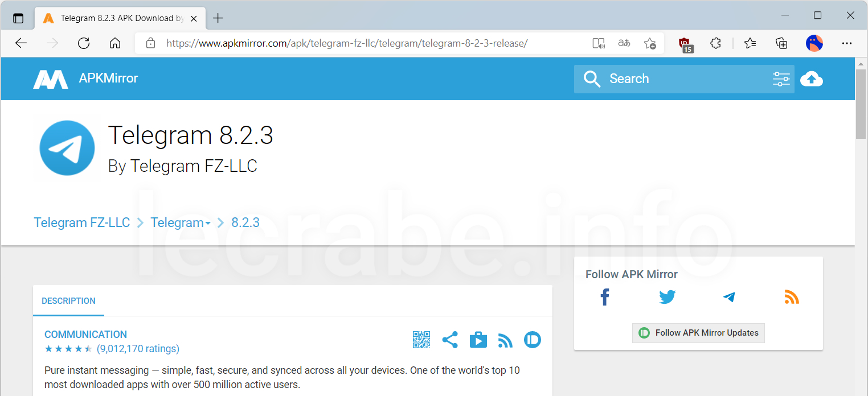Open the browser extensions puzzle icon

coord(716,43)
